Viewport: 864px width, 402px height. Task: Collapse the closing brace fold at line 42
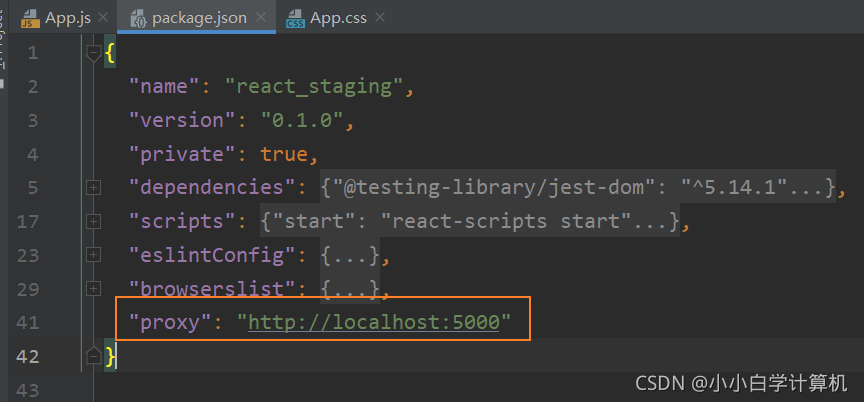[x=94, y=356]
